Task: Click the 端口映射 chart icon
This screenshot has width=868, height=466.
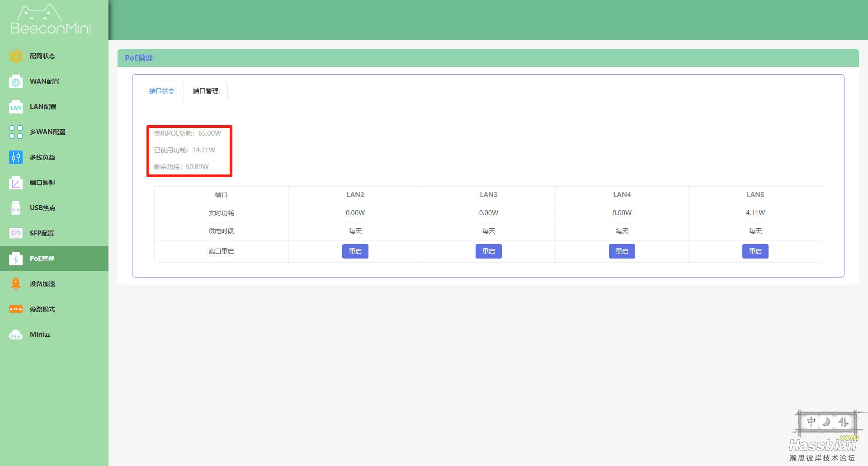Action: click(16, 183)
